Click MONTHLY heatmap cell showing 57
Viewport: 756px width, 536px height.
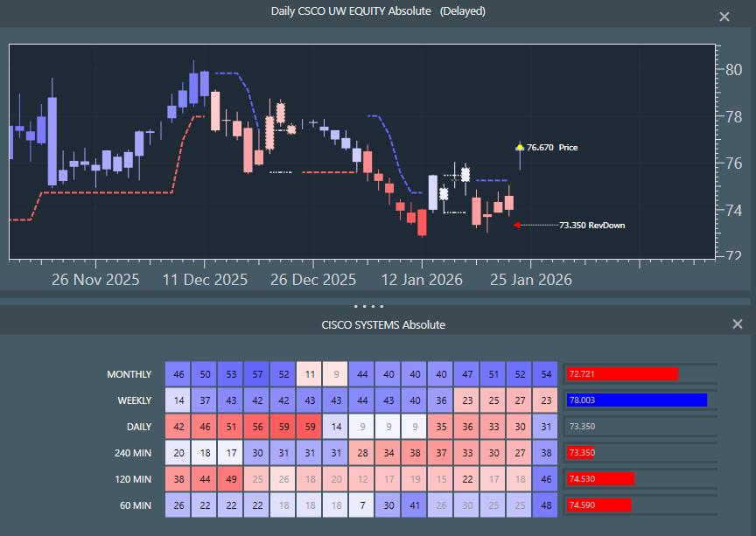[x=257, y=374]
